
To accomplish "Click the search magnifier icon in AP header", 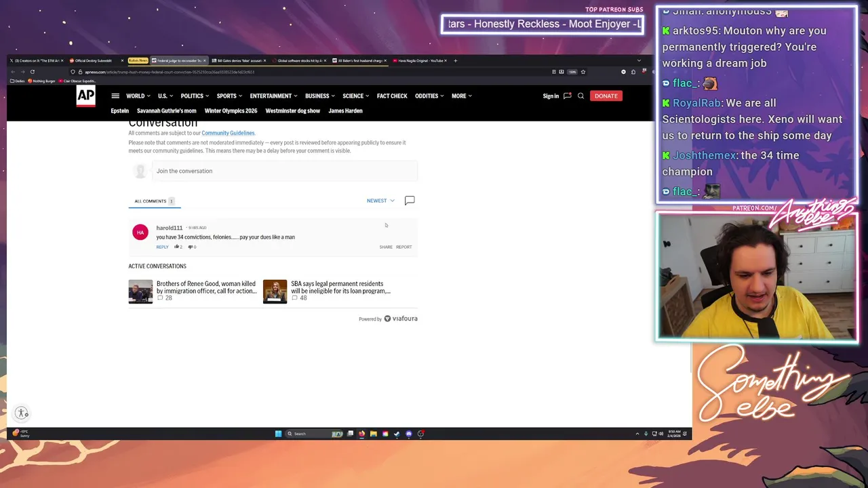I will [x=580, y=96].
